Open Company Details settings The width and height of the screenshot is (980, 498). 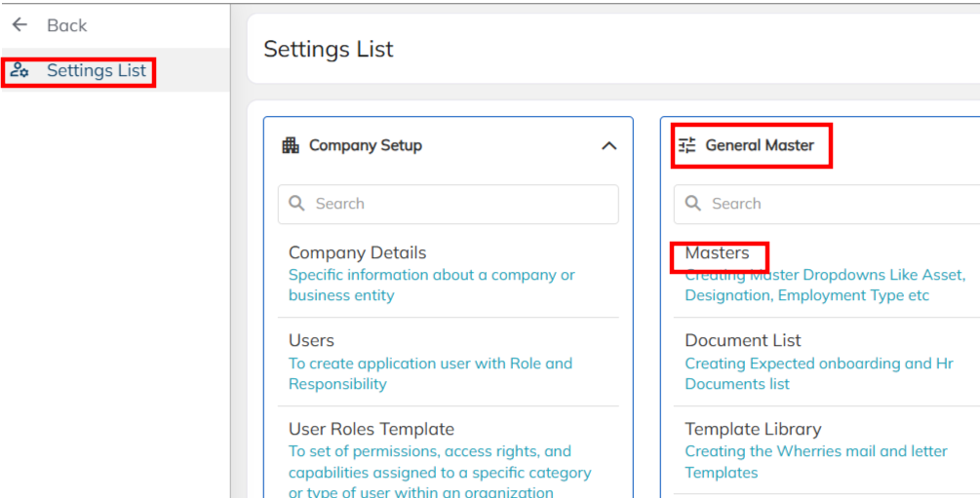pos(358,253)
